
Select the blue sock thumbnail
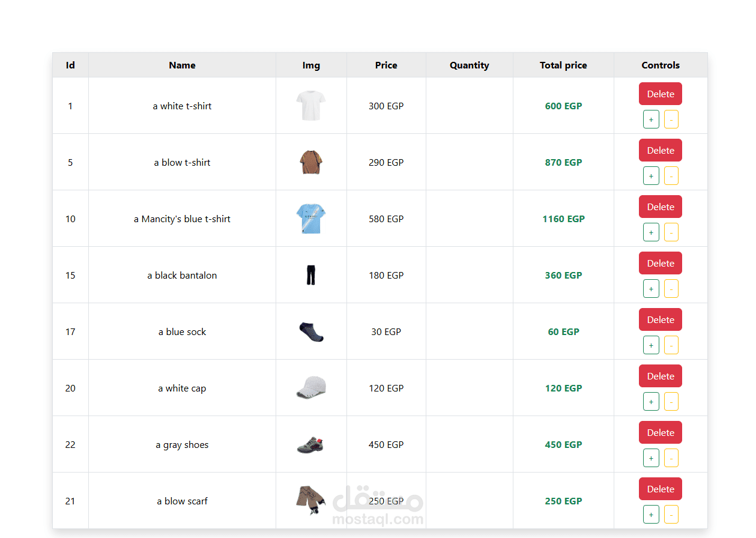pyautogui.click(x=311, y=331)
